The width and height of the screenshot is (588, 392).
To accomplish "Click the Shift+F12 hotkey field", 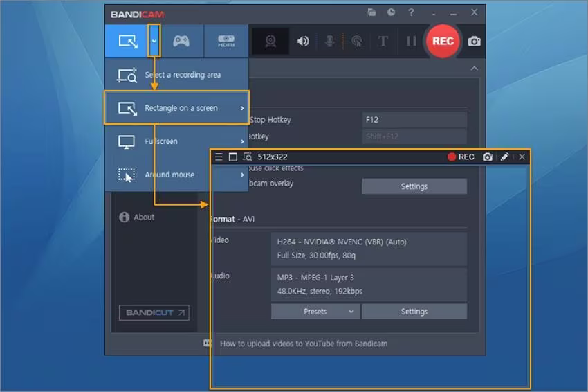I will [x=414, y=136].
